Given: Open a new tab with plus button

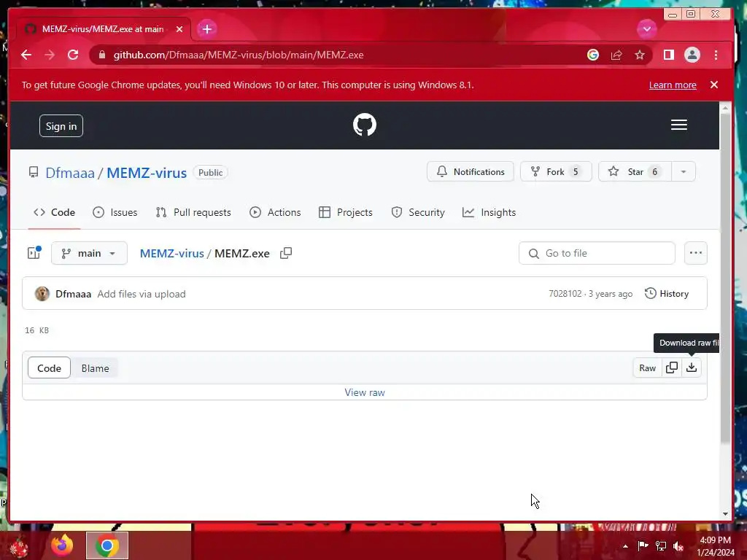Looking at the screenshot, I should (x=206, y=29).
